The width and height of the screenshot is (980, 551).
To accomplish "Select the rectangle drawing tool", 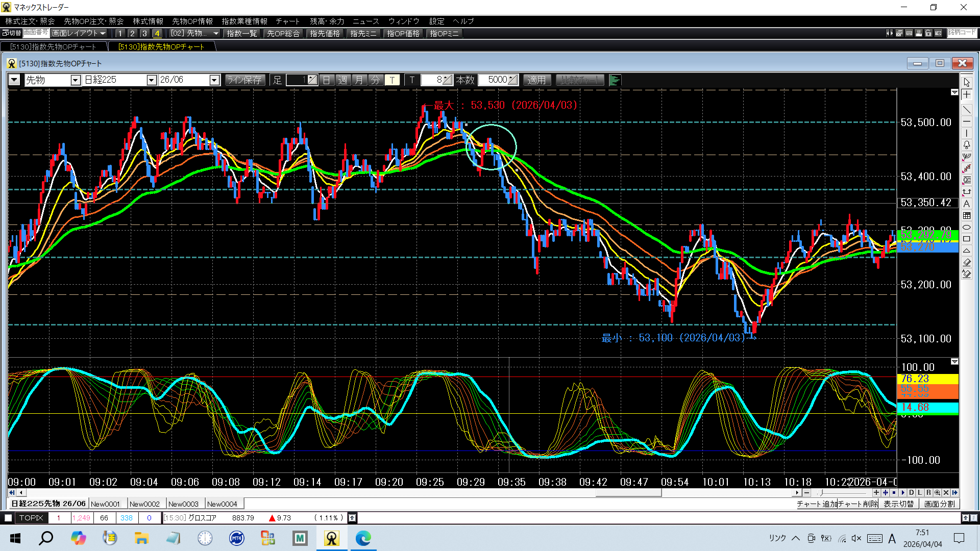I will click(967, 239).
